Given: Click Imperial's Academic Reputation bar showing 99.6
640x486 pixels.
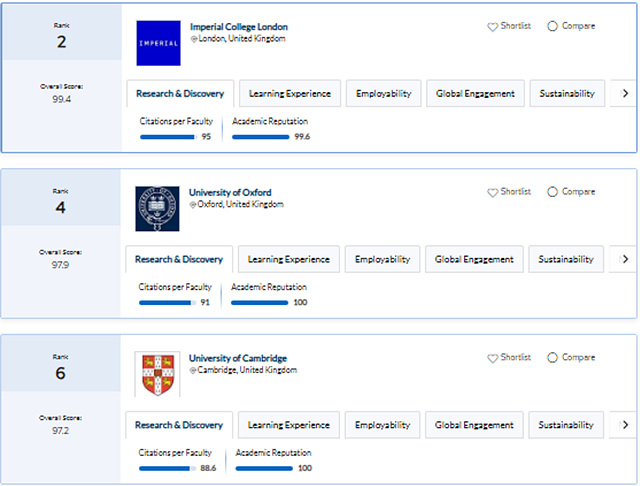Looking at the screenshot, I should 260,137.
